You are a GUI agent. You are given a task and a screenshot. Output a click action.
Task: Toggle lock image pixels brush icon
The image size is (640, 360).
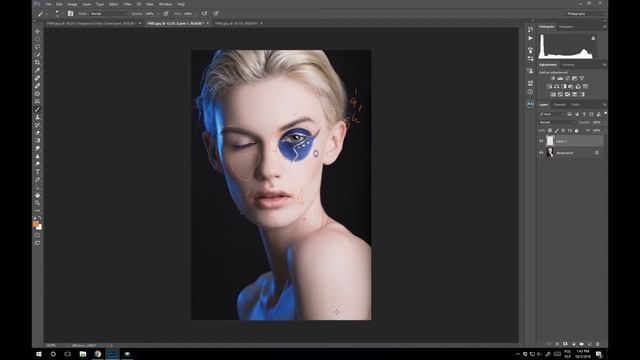(556, 131)
